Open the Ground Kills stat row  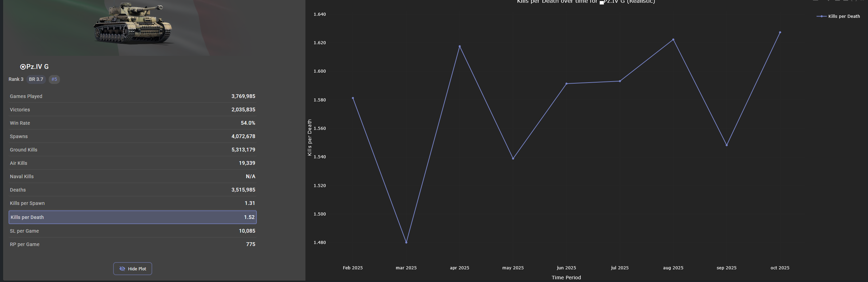132,150
